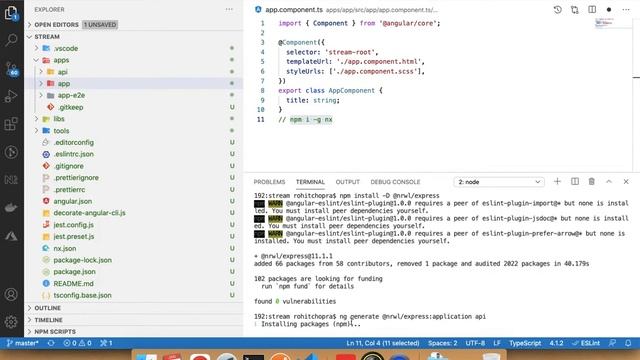Open the Extensions view
This screenshot has width=640, height=360.
point(11,124)
